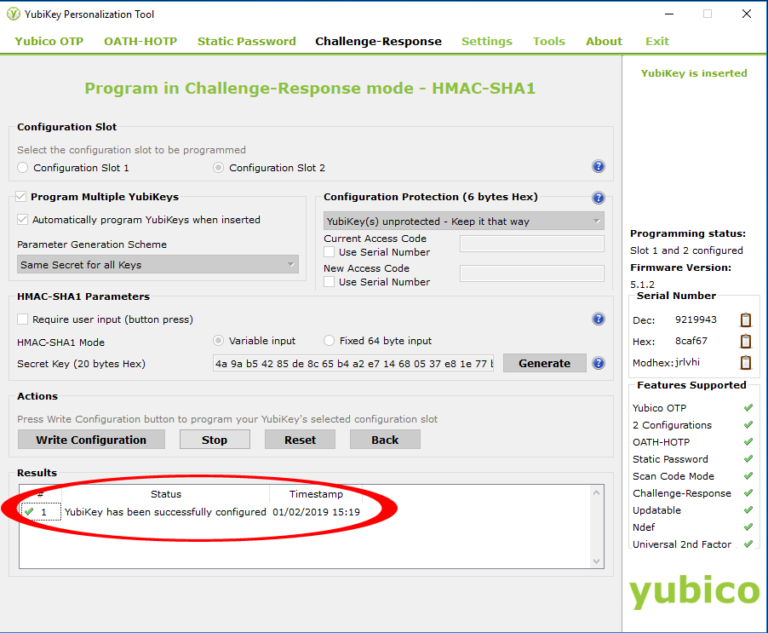Click the Stop button
Screen dimensions: 768x633
[215, 439]
